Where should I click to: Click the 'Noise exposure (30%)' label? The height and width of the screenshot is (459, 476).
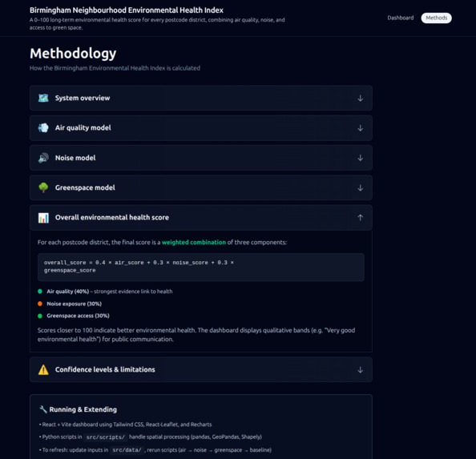[74, 304]
